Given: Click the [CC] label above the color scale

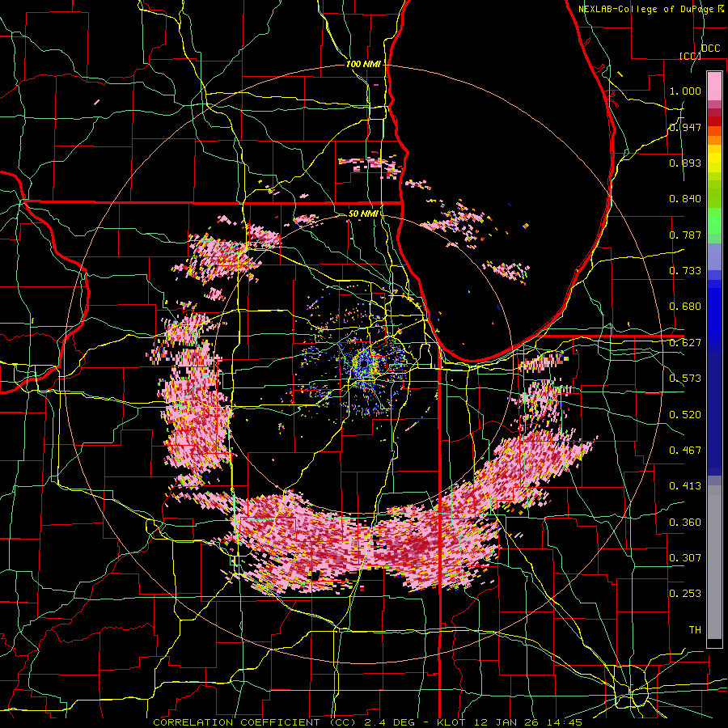Looking at the screenshot, I should (x=690, y=56).
